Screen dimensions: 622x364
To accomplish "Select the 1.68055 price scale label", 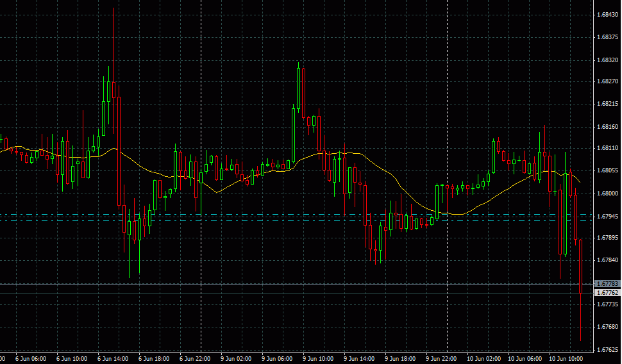I will [608, 170].
